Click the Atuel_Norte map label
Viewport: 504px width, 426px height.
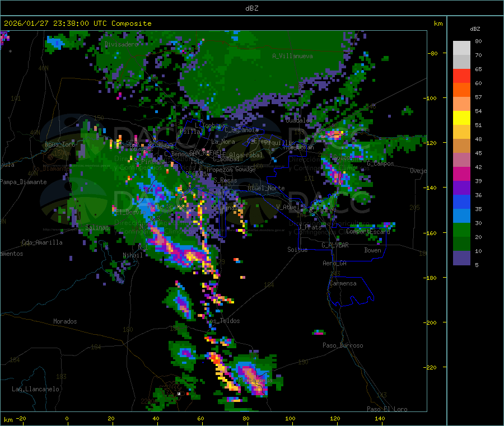266,188
